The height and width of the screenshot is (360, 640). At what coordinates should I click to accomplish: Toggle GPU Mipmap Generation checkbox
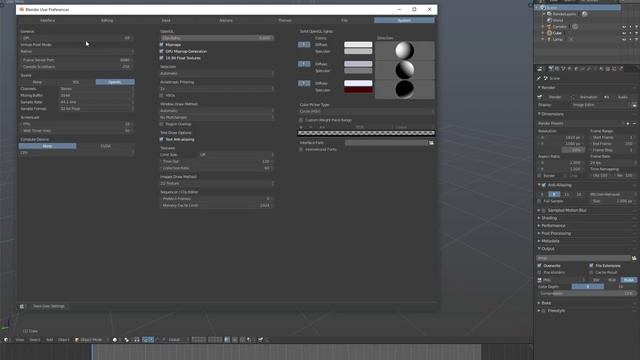(162, 51)
